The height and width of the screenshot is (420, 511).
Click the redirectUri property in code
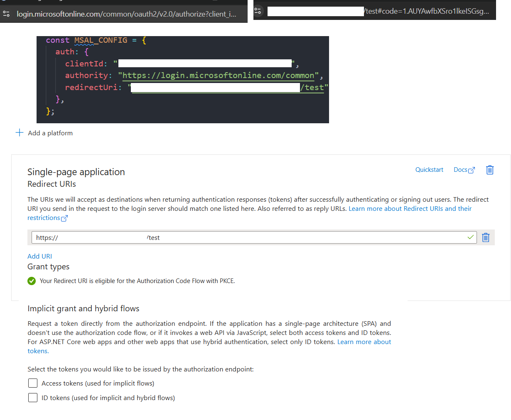coord(91,87)
